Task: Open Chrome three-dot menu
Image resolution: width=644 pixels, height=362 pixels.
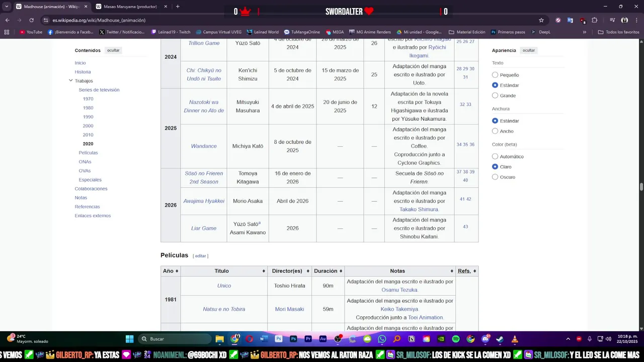Action: pos(636,20)
